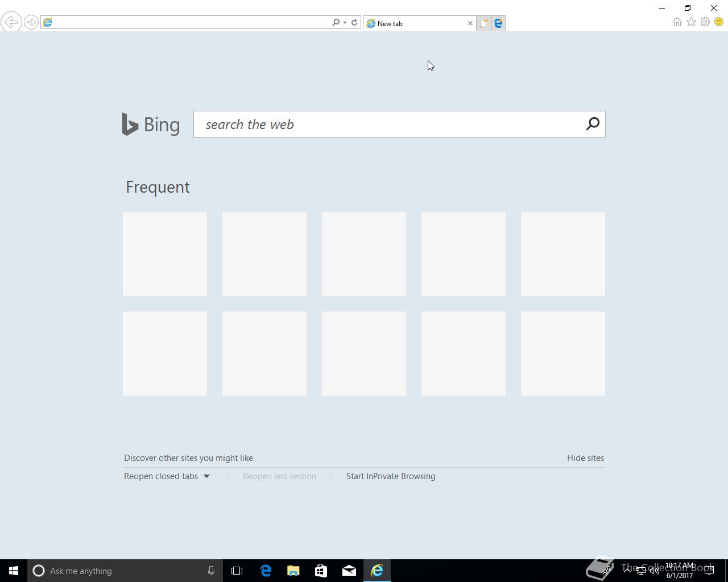The height and width of the screenshot is (582, 728).
Task: Open the Store app on the taskbar
Action: coord(321,571)
